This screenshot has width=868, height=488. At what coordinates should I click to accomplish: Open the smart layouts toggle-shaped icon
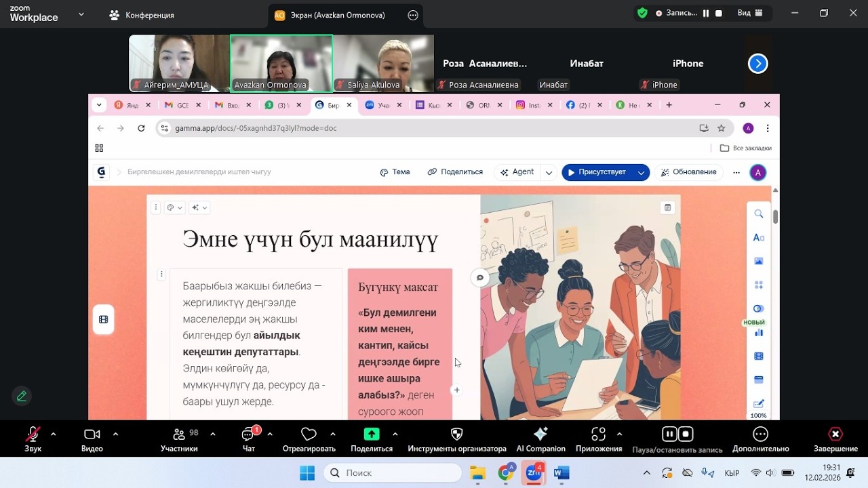pyautogui.click(x=758, y=308)
